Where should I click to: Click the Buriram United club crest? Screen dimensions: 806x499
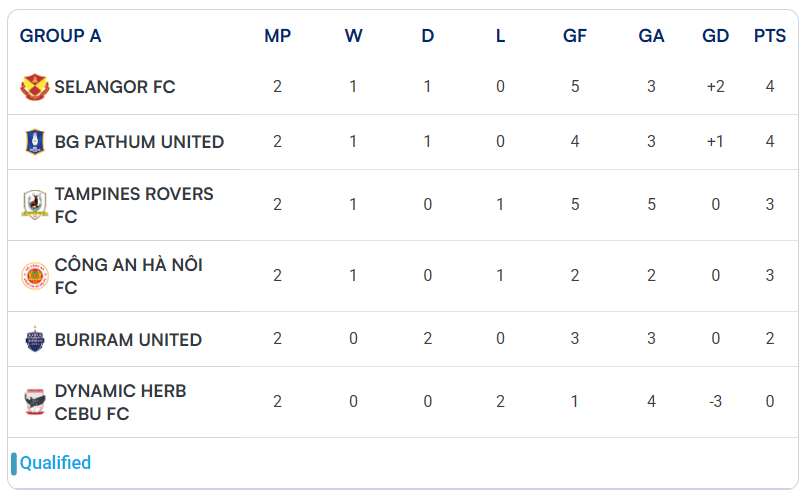point(35,340)
